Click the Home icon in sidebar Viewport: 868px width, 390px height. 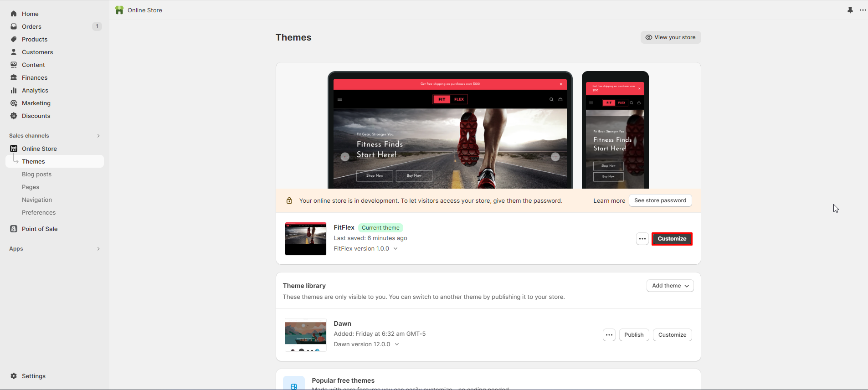(x=14, y=14)
